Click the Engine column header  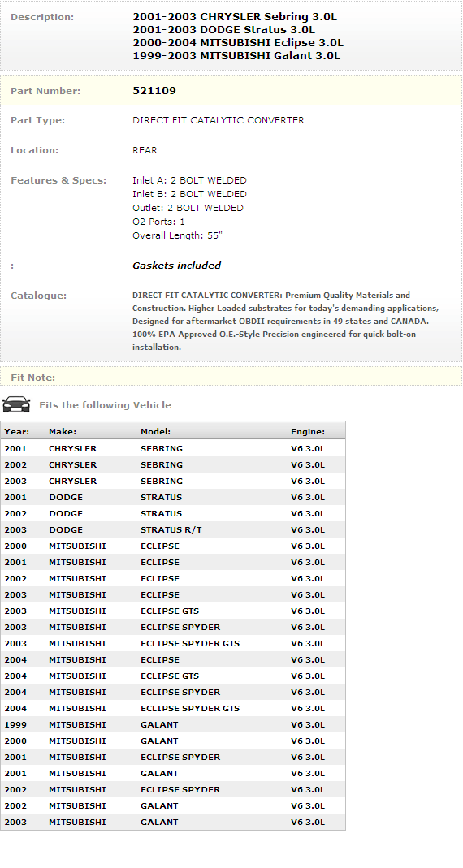(x=308, y=431)
